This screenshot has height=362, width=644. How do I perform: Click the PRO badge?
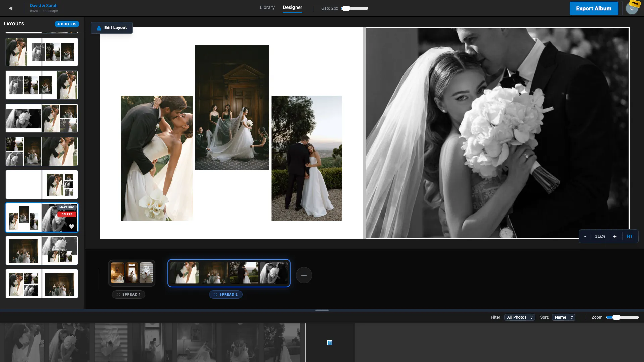pos(635,4)
